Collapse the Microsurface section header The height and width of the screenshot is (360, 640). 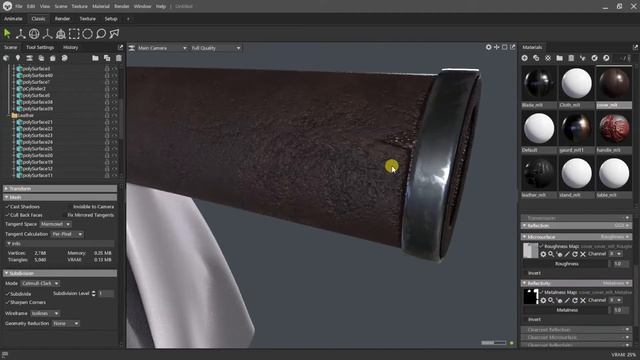(576, 237)
